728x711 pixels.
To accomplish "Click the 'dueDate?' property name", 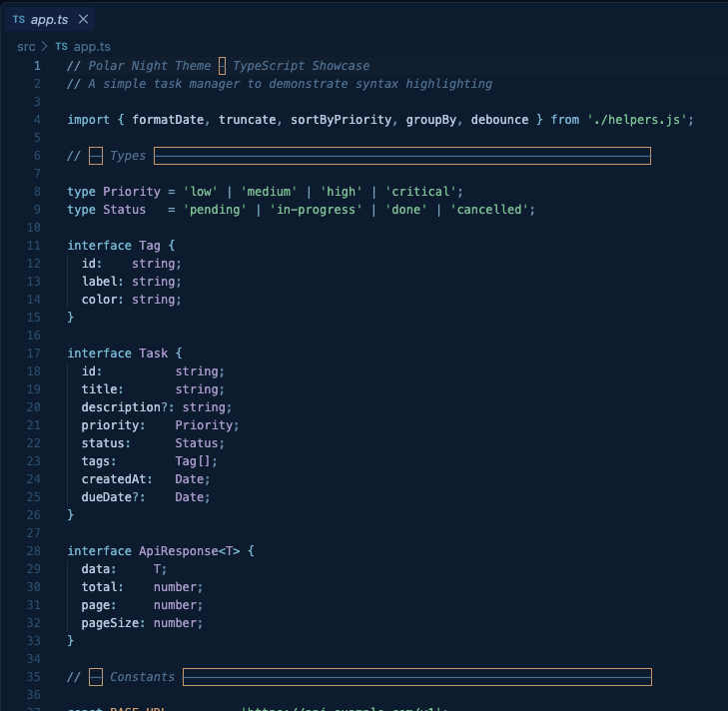I will tap(110, 497).
